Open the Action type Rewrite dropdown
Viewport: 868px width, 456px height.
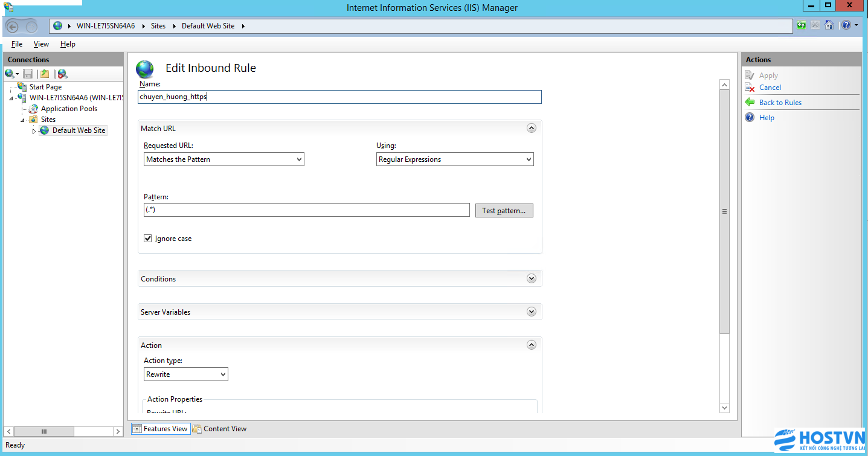[186, 374]
